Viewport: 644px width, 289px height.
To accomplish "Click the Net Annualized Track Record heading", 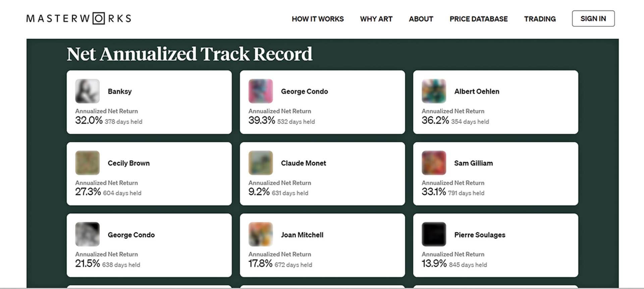I will coord(189,54).
